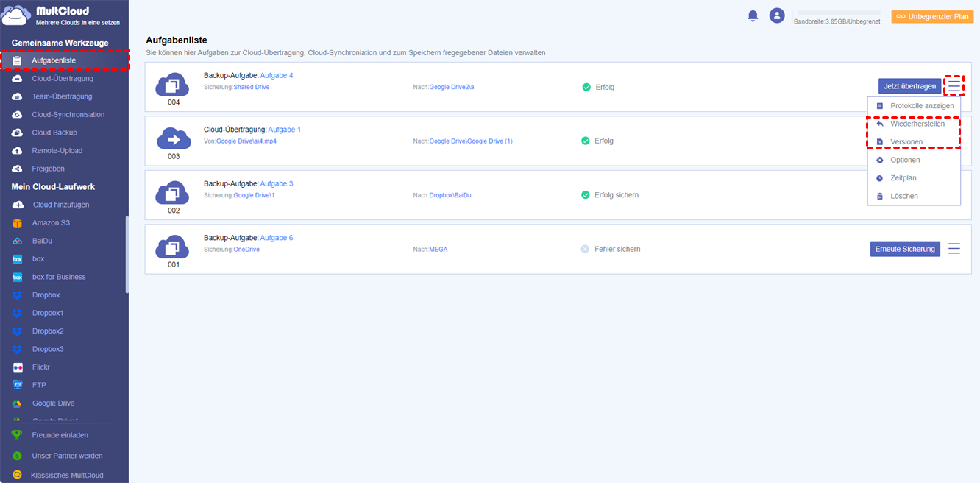The image size is (980, 483).
Task: Click the transfer cloud icon for task 003
Action: click(x=173, y=138)
